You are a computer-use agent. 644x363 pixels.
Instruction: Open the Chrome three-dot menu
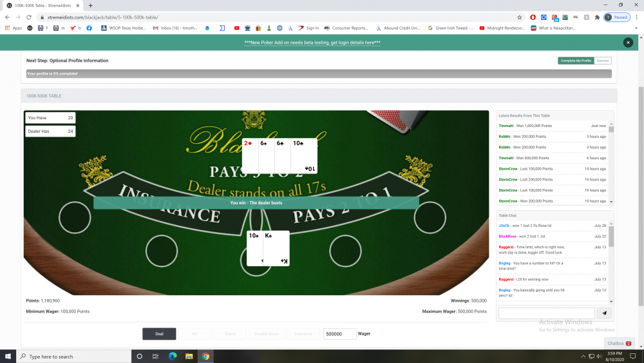pos(636,17)
